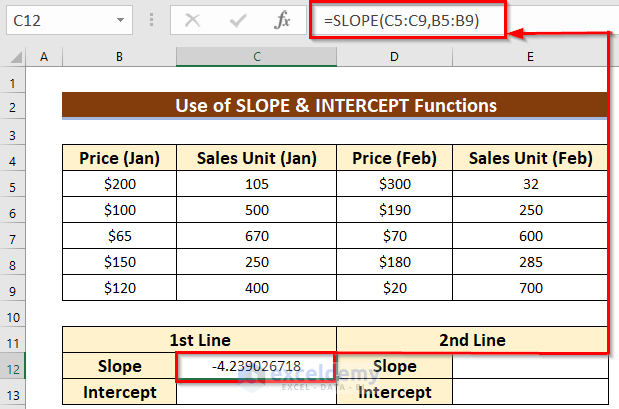Select the '2nd Line' header cell

(x=472, y=341)
